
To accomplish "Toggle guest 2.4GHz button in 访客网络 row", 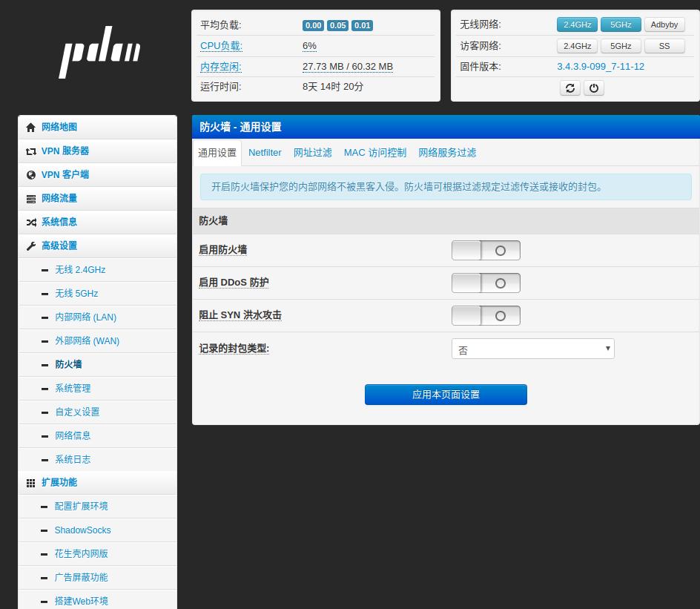I will tap(577, 46).
